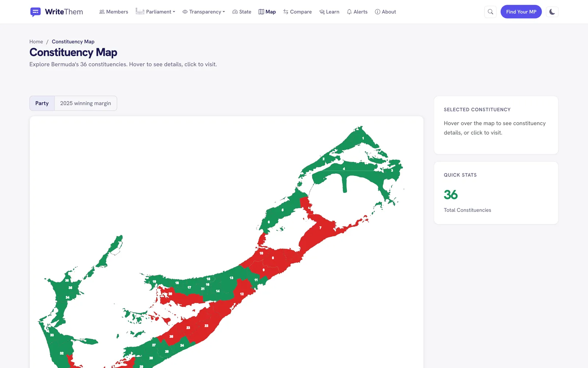Open the Learn section
Viewport: 588px width, 368px height.
click(x=329, y=12)
